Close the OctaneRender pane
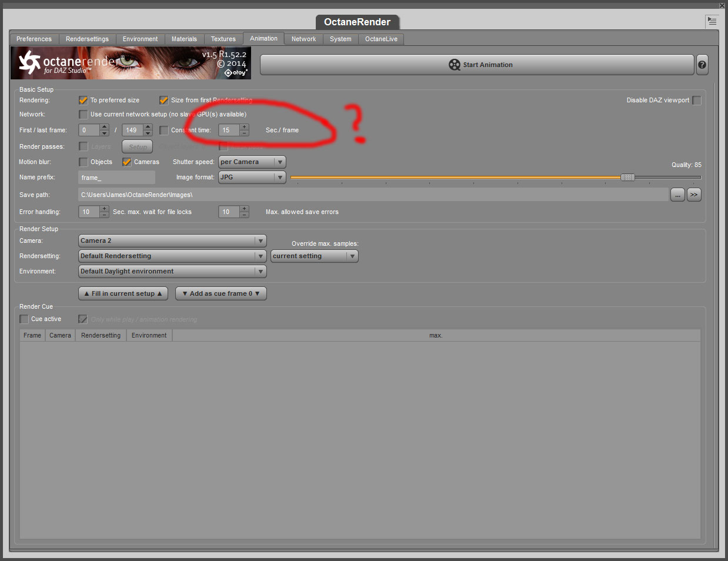 pos(722,5)
